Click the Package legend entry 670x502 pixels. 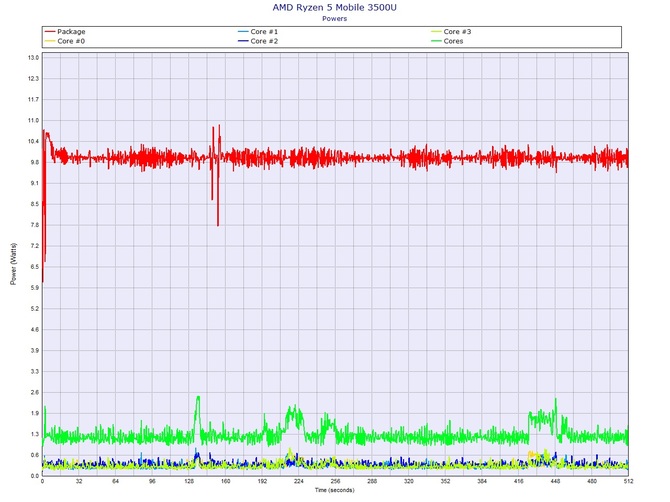pyautogui.click(x=65, y=32)
